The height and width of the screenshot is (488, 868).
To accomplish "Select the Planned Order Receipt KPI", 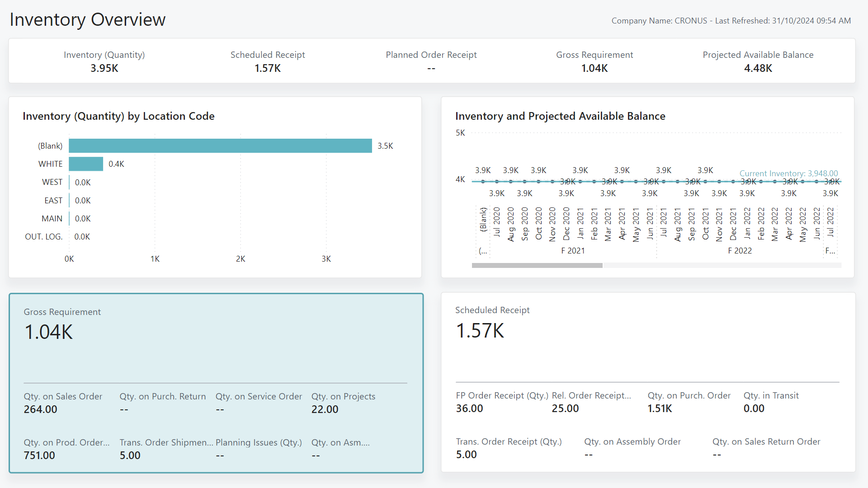I will tap(431, 62).
